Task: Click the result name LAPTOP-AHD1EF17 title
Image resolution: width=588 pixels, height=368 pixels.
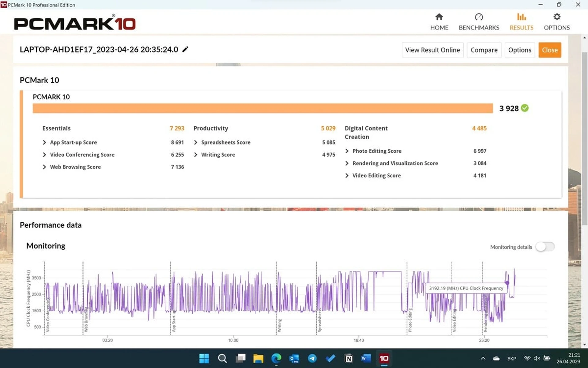Action: (99, 49)
